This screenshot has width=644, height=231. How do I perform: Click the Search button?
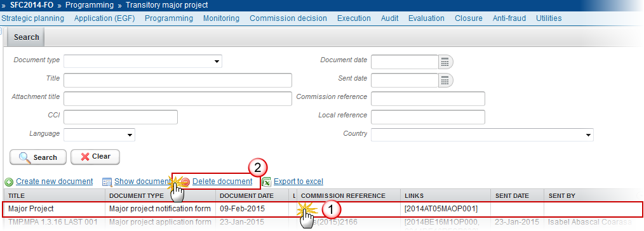click(x=37, y=157)
